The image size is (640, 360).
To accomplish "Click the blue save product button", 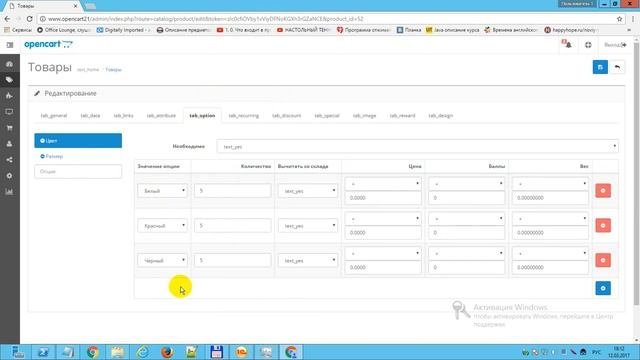I will (x=600, y=67).
